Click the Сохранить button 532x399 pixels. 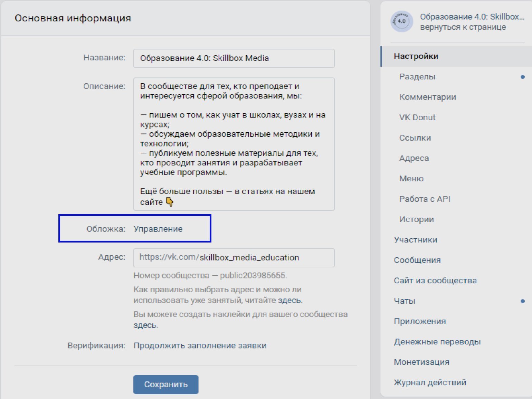click(x=166, y=384)
